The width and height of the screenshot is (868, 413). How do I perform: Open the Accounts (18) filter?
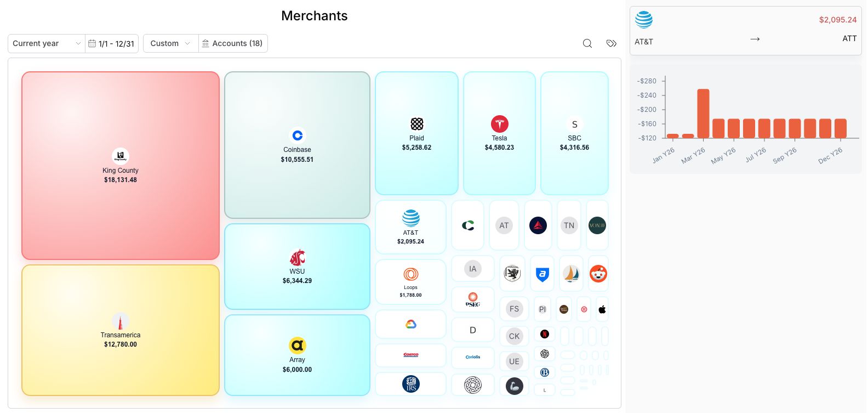coord(233,43)
